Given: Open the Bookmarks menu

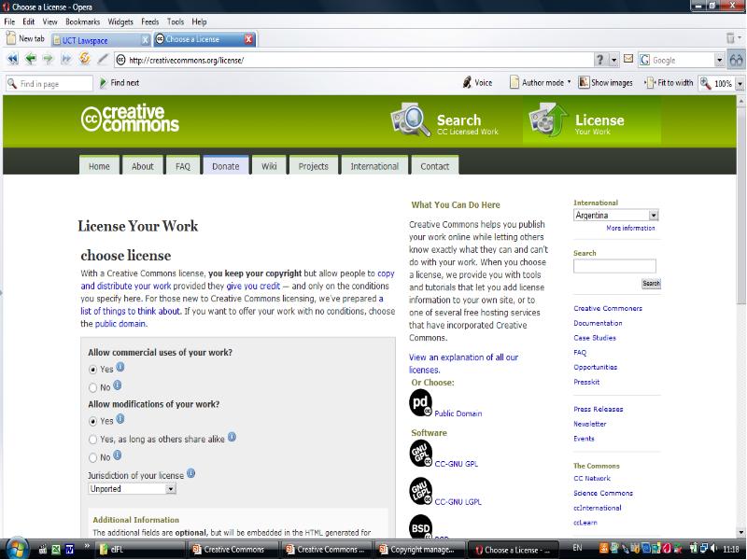Looking at the screenshot, I should click(82, 21).
